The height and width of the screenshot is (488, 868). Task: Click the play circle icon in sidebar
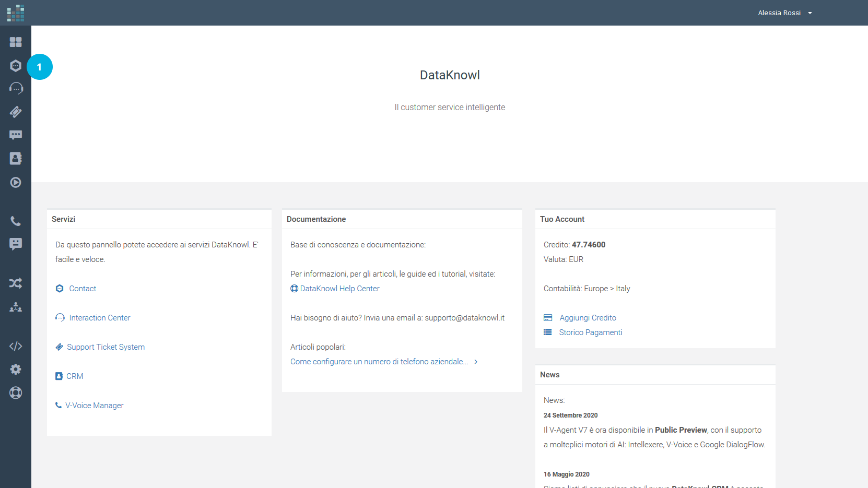click(16, 182)
